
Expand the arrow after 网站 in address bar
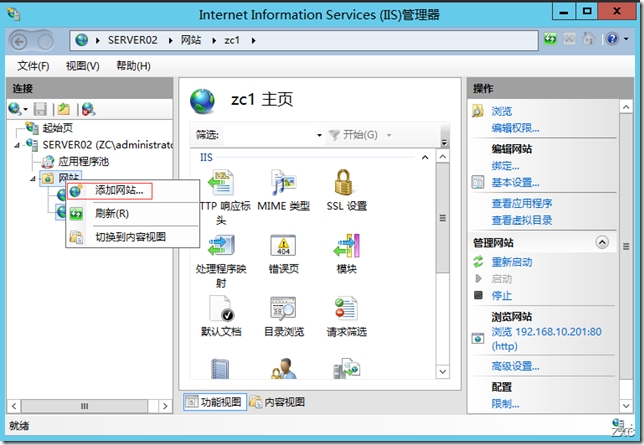[x=214, y=40]
